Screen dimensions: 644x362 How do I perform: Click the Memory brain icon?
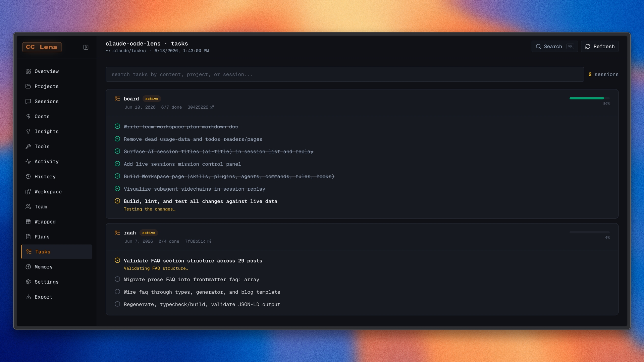tap(28, 267)
